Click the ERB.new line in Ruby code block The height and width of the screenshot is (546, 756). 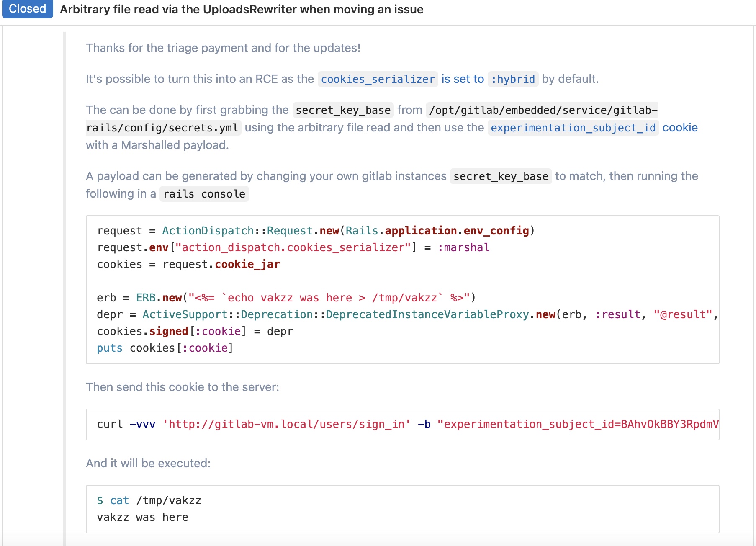point(286,298)
